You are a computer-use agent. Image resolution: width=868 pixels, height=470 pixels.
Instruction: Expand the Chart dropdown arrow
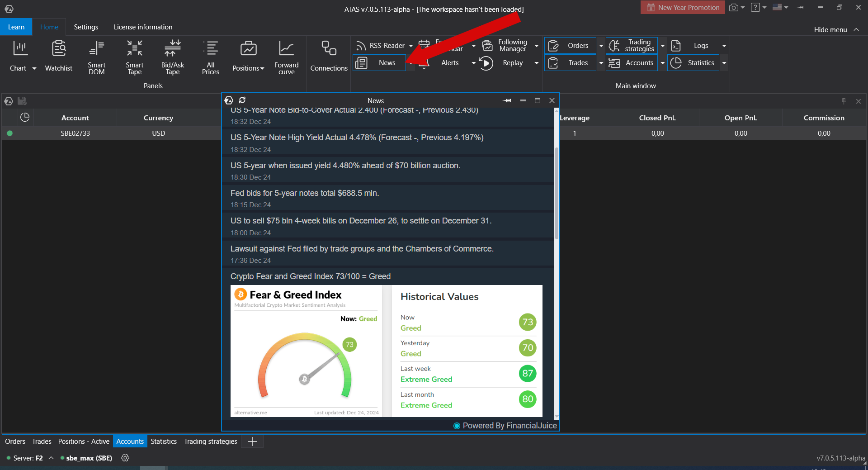click(x=34, y=68)
